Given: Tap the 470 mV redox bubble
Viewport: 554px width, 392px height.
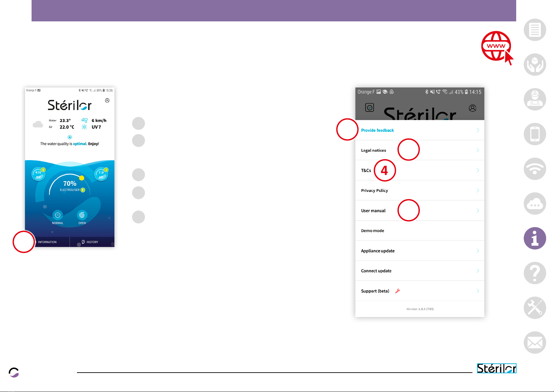Looking at the screenshot, I should pyautogui.click(x=38, y=174).
